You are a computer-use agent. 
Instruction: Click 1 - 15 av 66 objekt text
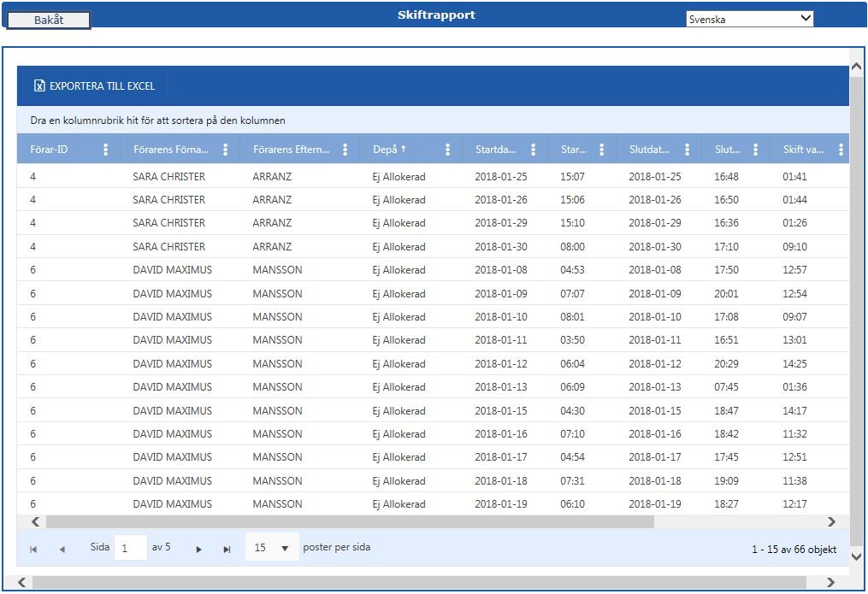[x=794, y=550]
